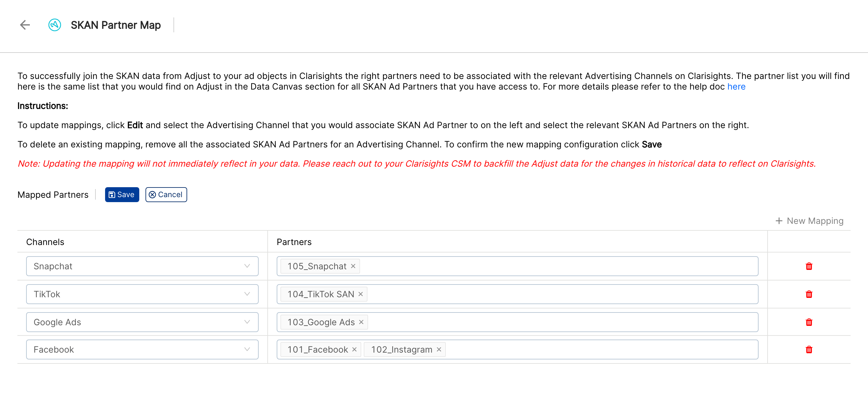
Task: Delete the Facebook mapping row
Action: click(x=809, y=349)
